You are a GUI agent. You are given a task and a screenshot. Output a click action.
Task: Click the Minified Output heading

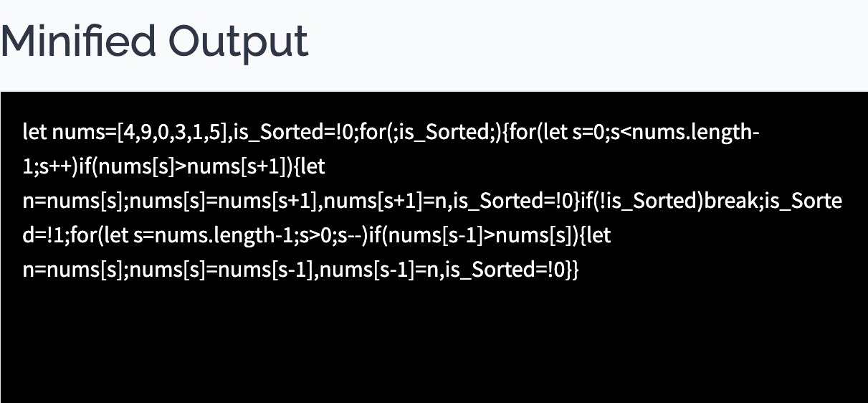(x=154, y=42)
